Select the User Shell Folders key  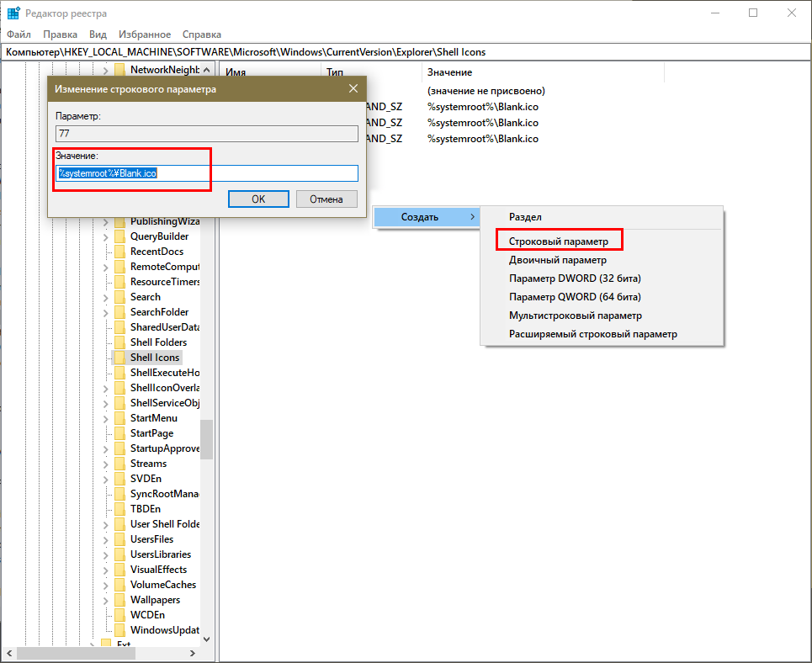click(164, 524)
